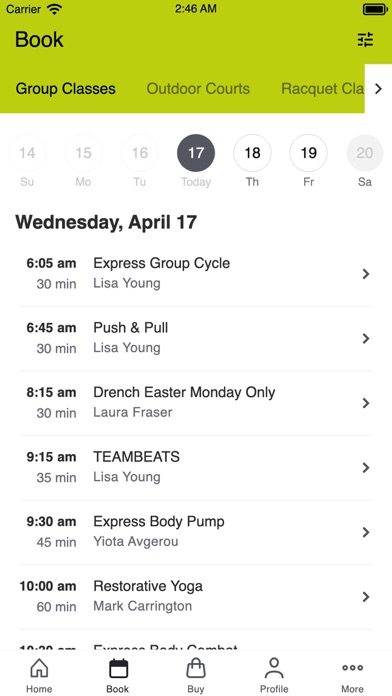Expand Express Group Cycle chevron

[x=366, y=274]
